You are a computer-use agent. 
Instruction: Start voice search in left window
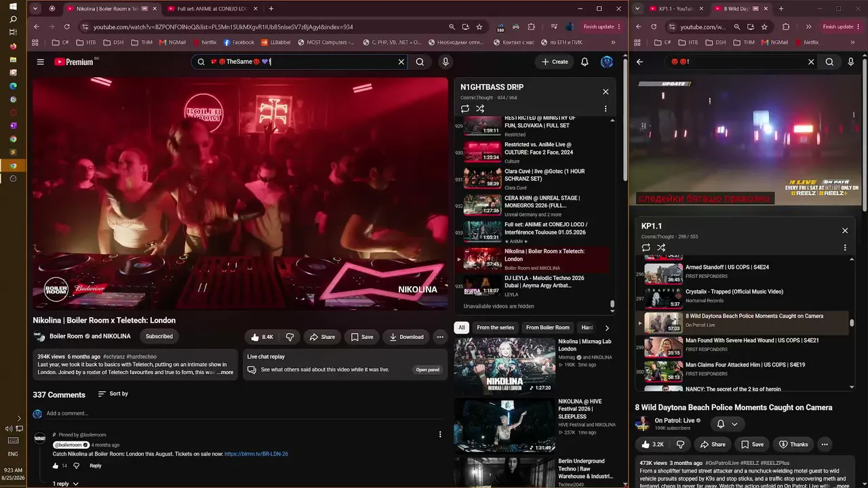[x=446, y=62]
